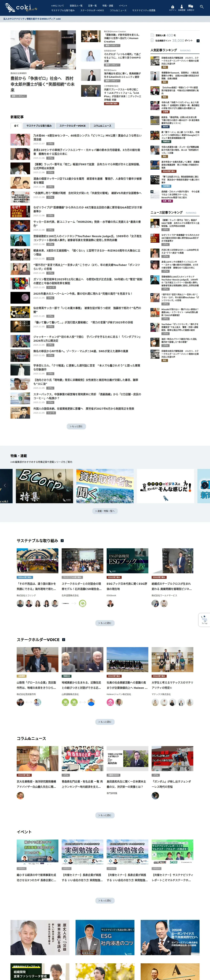Open the 2025年最大のスーパームーン今夜 article
The width and height of the screenshot is (210, 980).
coord(83,294)
